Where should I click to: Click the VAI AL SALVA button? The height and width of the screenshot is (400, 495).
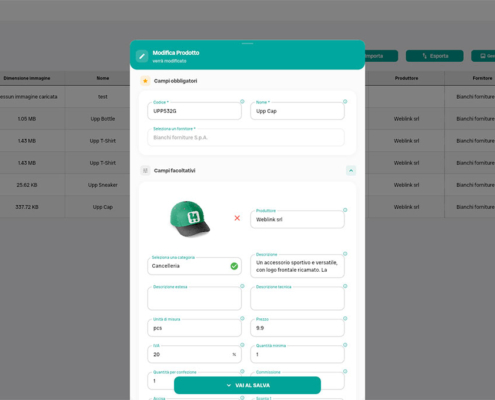tap(247, 385)
